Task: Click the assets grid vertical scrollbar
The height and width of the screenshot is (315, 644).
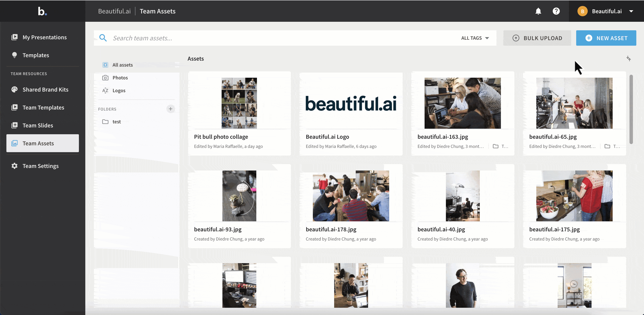Action: coord(631,109)
